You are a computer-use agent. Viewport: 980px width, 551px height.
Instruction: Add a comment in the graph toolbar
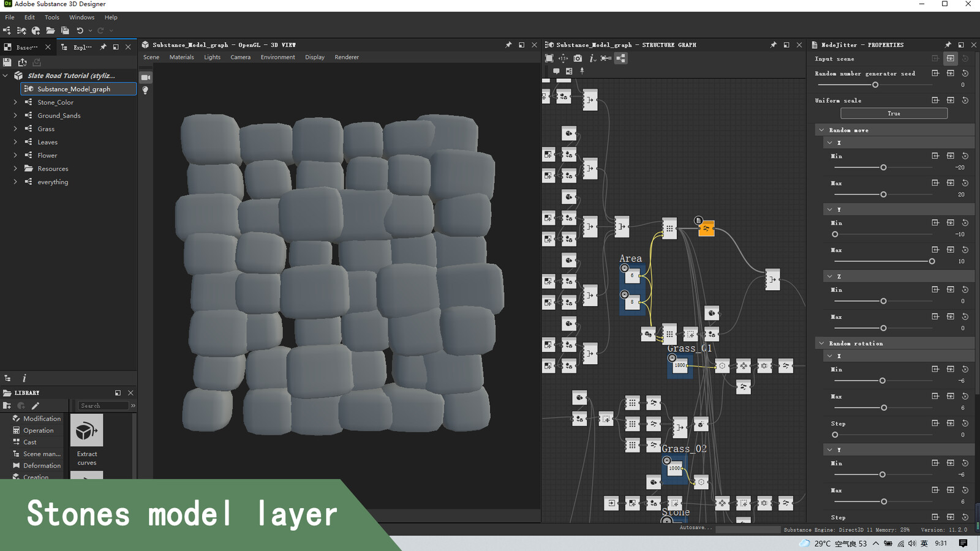coord(556,71)
